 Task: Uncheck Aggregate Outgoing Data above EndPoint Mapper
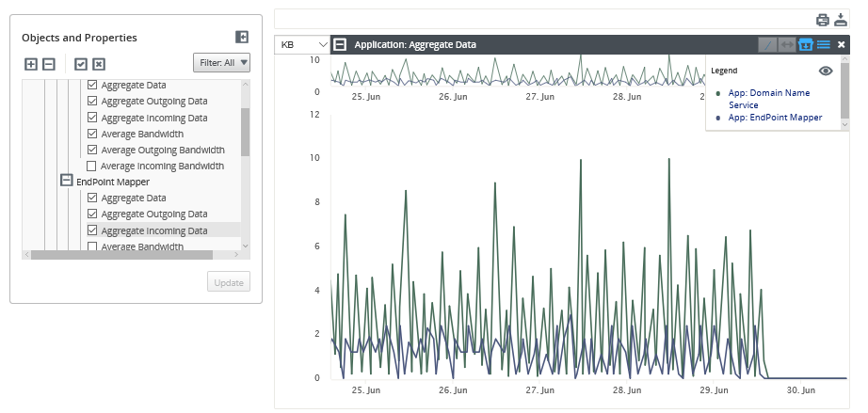click(92, 102)
